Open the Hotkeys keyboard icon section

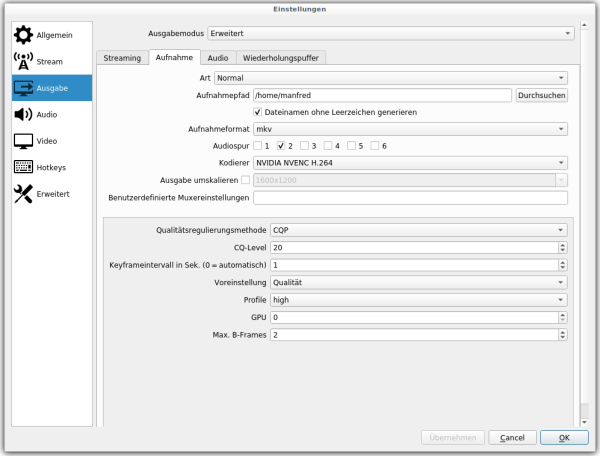click(x=23, y=168)
